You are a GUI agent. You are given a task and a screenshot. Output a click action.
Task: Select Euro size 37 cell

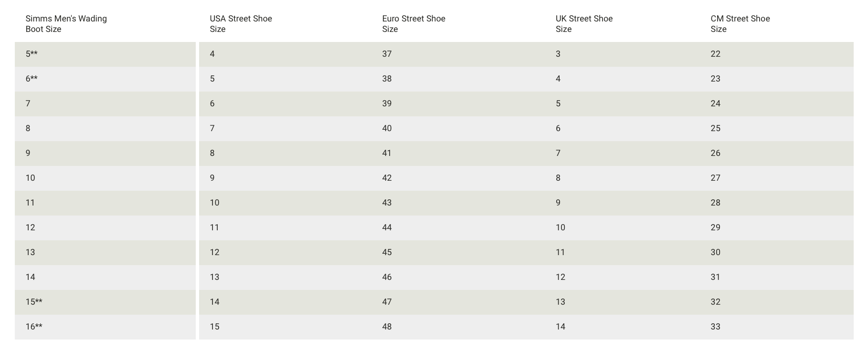tap(387, 54)
